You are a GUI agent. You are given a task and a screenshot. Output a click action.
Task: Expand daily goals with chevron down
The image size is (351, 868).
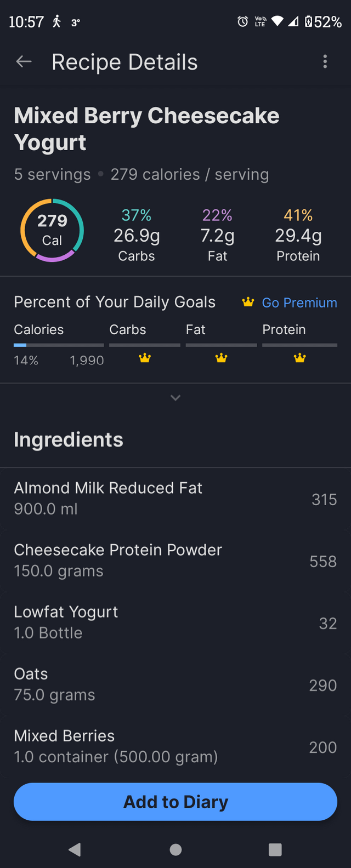(x=175, y=398)
